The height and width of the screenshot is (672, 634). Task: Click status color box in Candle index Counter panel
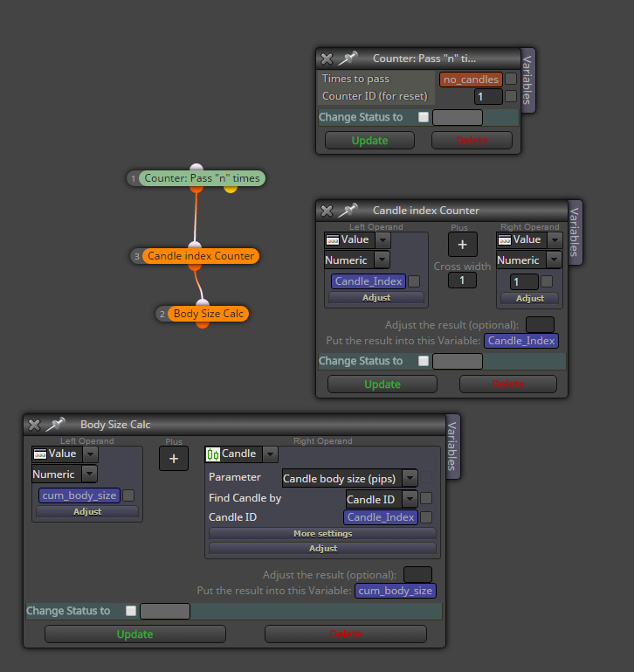[458, 361]
